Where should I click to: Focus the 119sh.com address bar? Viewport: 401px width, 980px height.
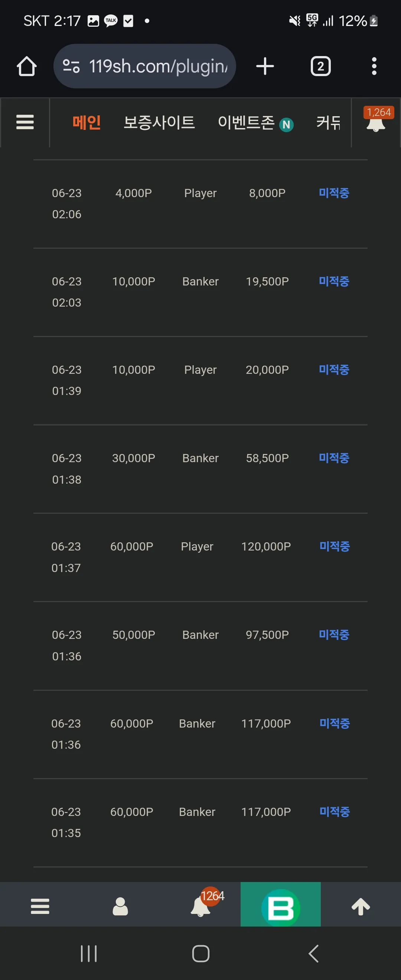click(144, 66)
